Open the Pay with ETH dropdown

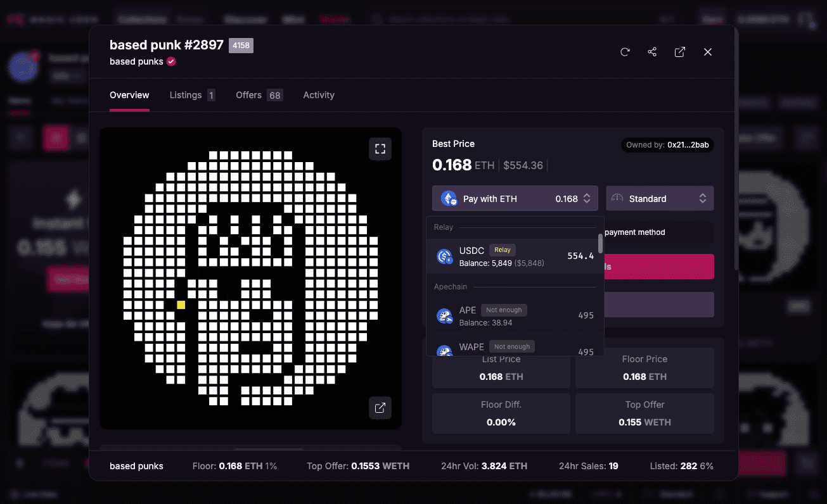[515, 198]
